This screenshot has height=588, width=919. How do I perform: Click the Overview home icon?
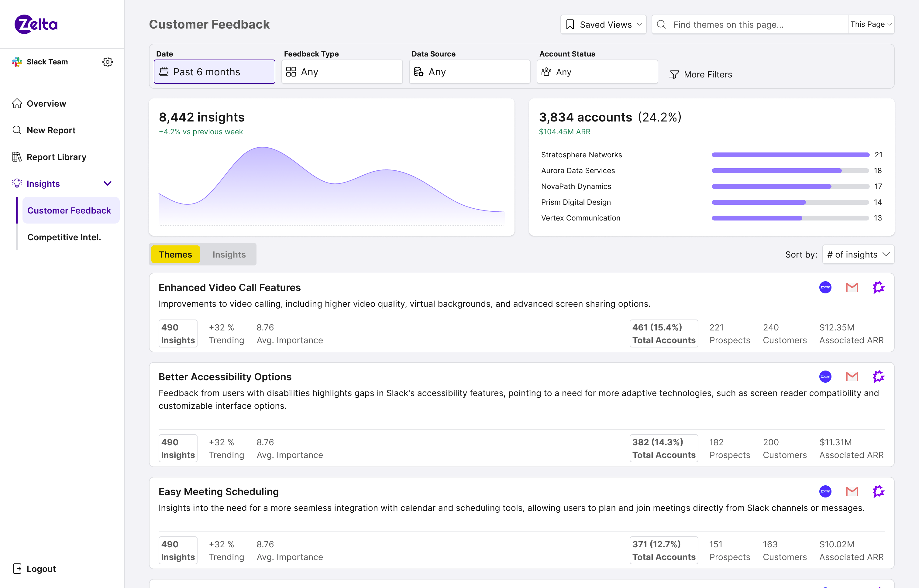click(x=17, y=104)
